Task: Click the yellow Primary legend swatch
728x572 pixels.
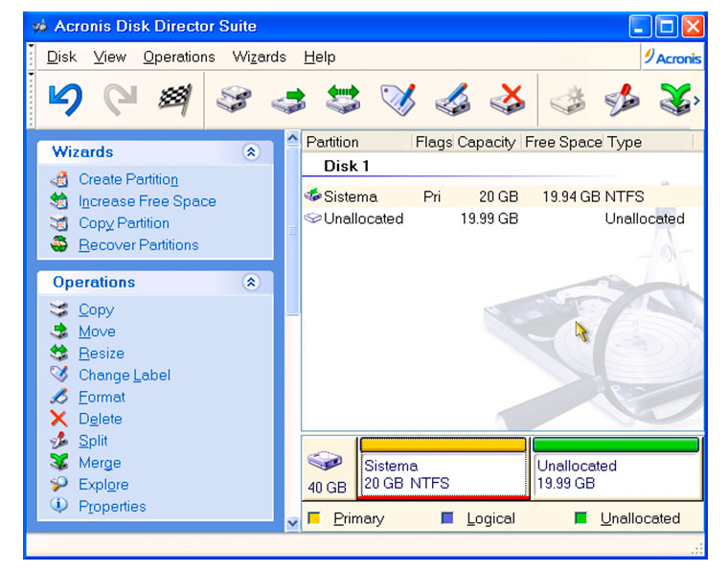Action: [x=314, y=517]
